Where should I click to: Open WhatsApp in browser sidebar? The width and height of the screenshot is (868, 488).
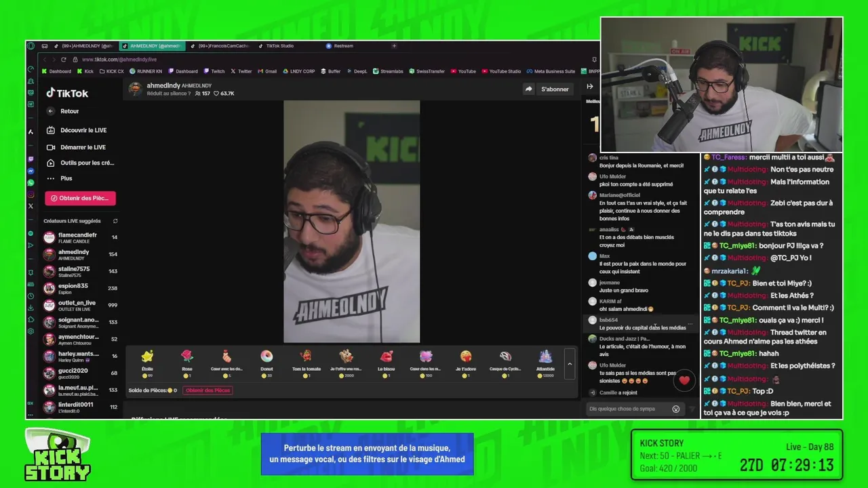tap(31, 183)
